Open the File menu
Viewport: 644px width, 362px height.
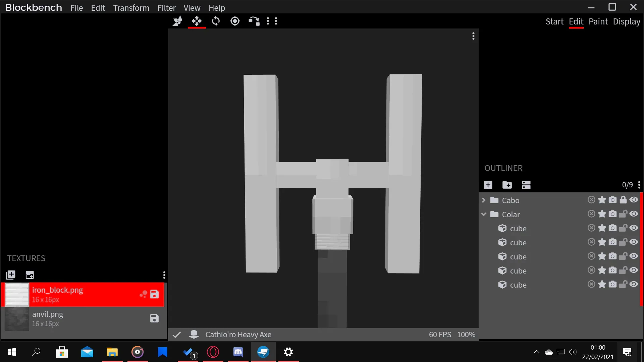pos(76,8)
